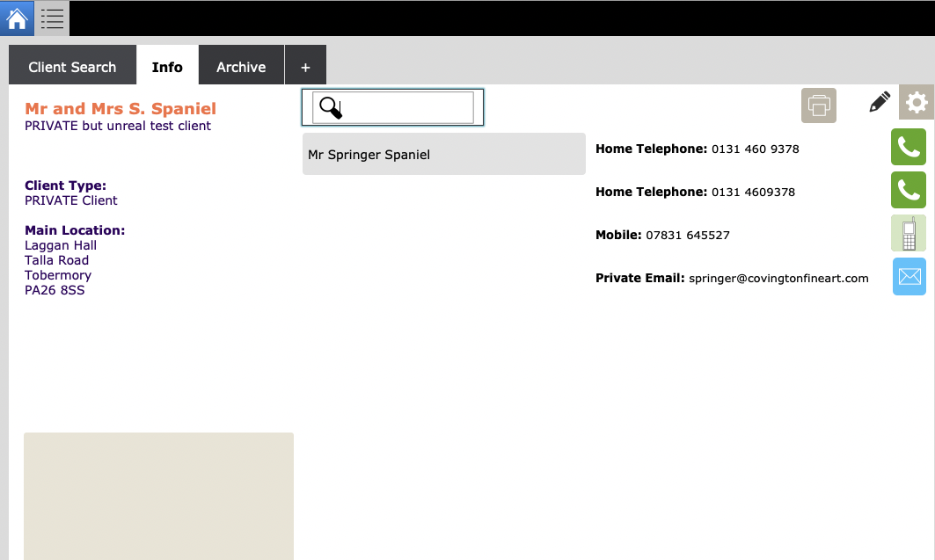The image size is (935, 560).
Task: Click the springer@covingtonfineart.com email address
Action: pos(778,279)
